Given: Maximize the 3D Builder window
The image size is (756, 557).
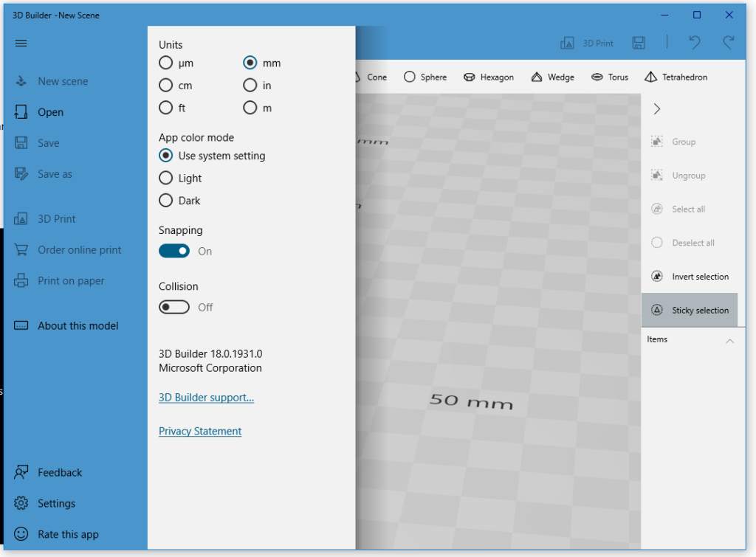Looking at the screenshot, I should tap(697, 15).
